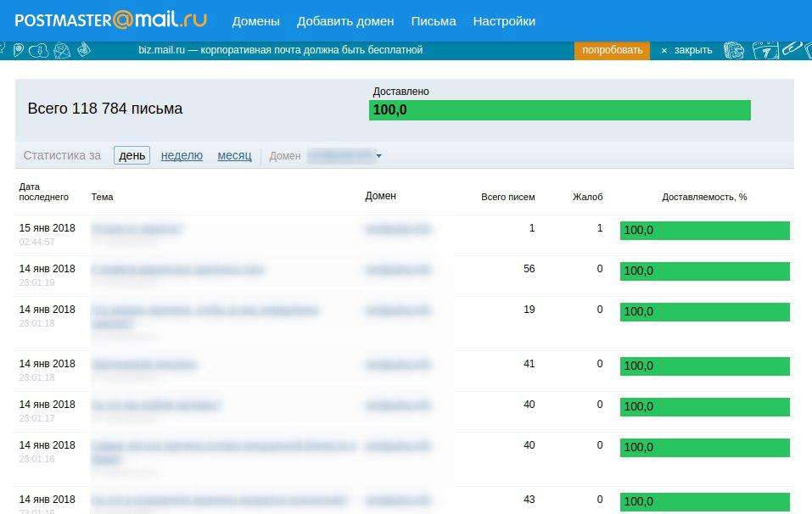The image size is (812, 514).
Task: Click the blurred domain link in 23:01:19 row
Action: tap(398, 270)
